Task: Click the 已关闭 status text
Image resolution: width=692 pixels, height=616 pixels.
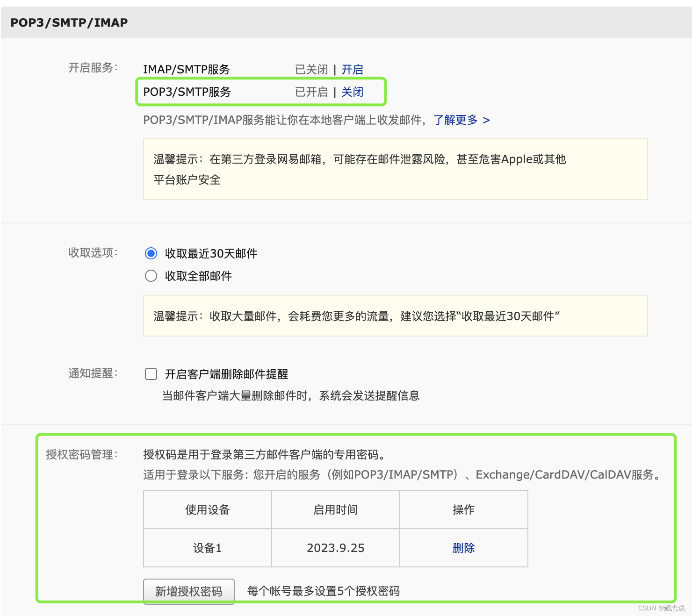Action: [311, 70]
